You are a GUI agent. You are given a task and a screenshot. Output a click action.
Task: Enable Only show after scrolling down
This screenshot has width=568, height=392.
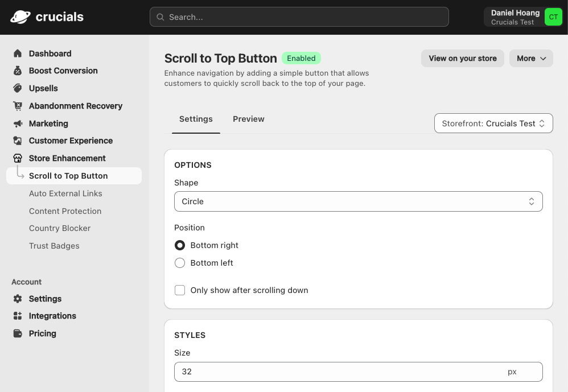(180, 290)
